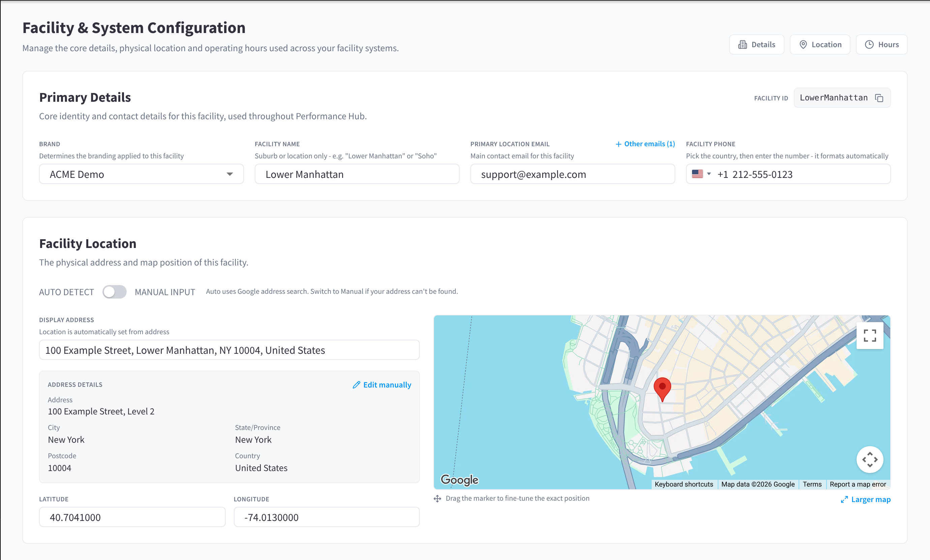
Task: Open the Brand dropdown showing ACME Demo
Action: [x=141, y=174]
